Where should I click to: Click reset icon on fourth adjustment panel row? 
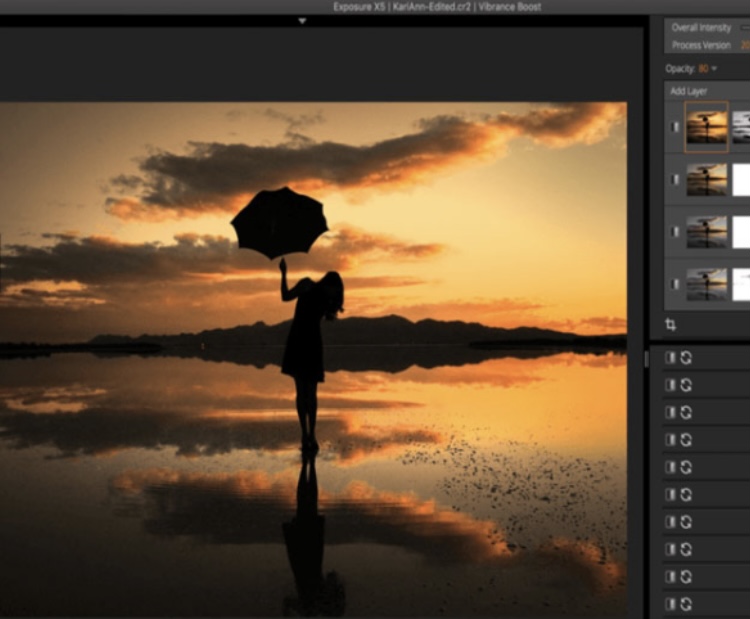click(686, 440)
